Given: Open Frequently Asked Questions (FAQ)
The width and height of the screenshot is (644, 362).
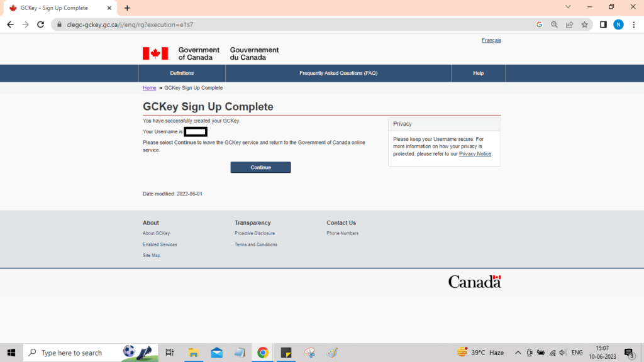Looking at the screenshot, I should tap(338, 74).
